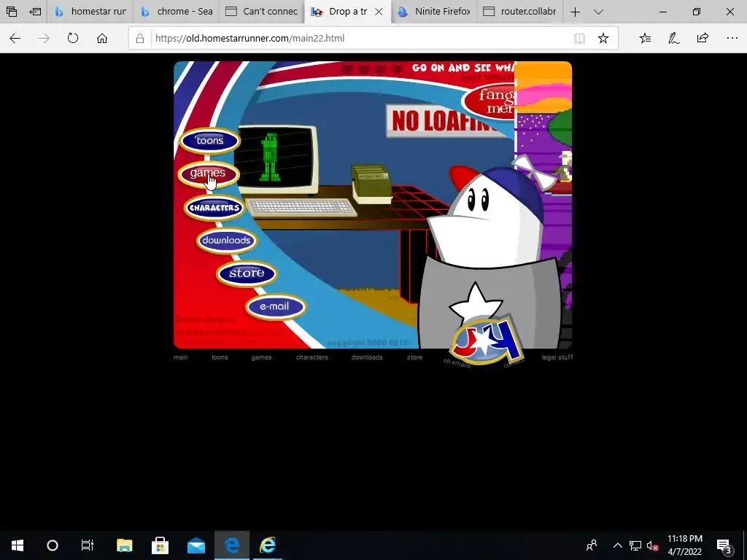Screen dimensions: 747x560
Task: Expand the tab preview chevron
Action: coord(599,12)
